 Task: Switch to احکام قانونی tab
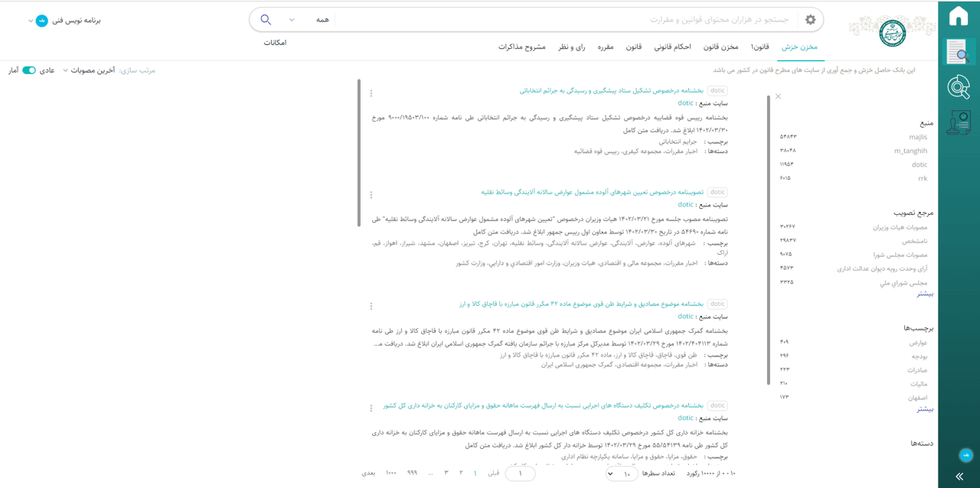coord(672,47)
